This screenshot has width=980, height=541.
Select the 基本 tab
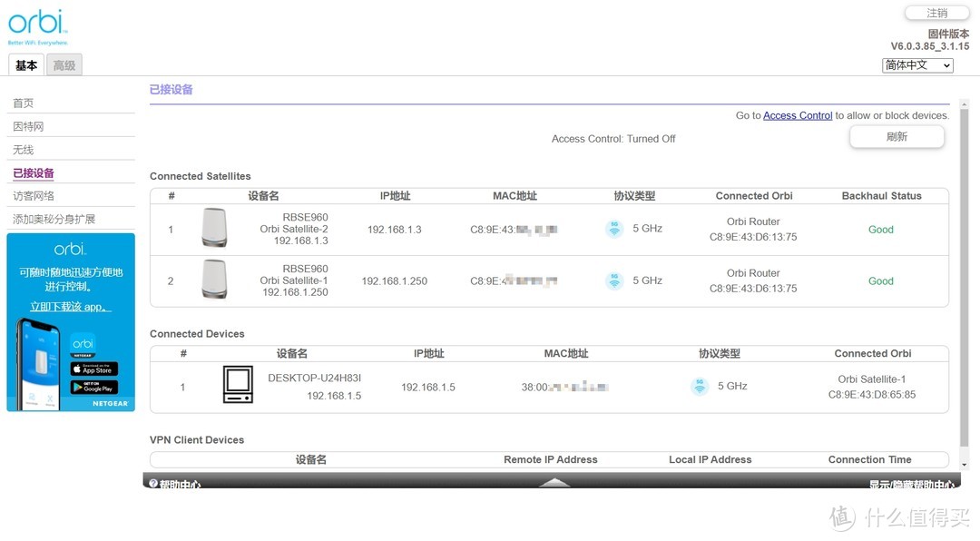click(x=25, y=64)
